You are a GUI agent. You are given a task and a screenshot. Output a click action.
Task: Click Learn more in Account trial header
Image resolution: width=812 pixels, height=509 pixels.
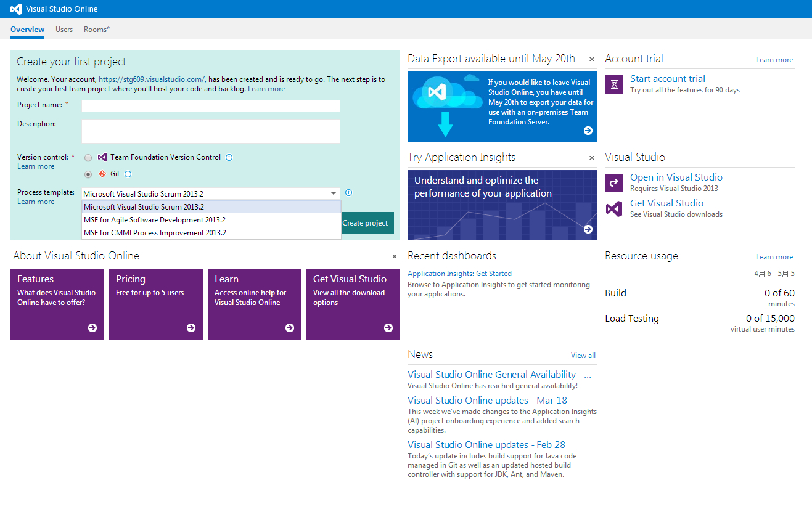tap(774, 60)
